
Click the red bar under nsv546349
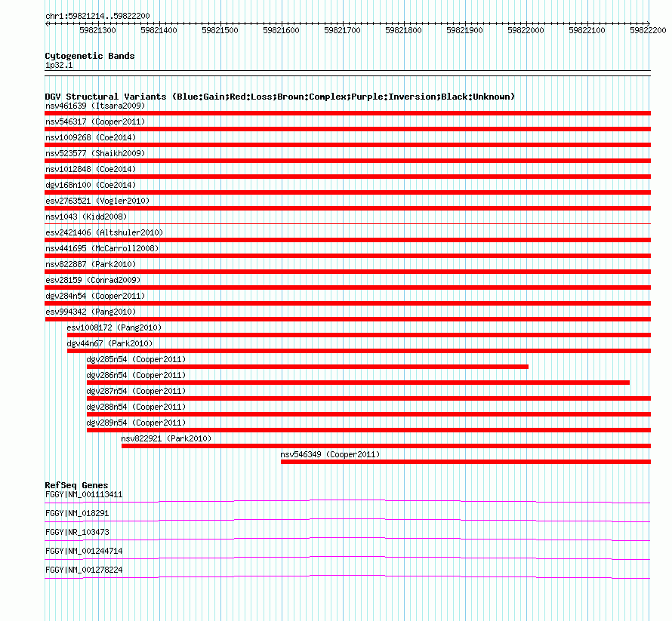click(466, 462)
